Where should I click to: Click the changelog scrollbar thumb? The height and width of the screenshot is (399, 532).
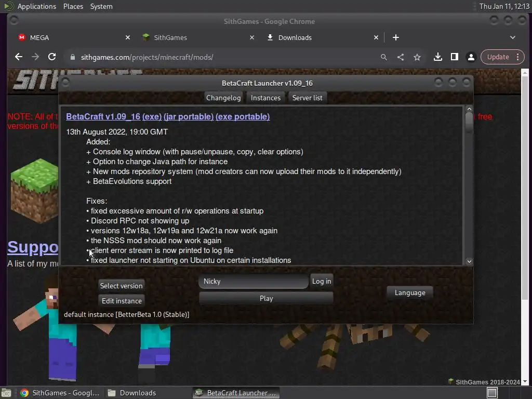tap(469, 123)
